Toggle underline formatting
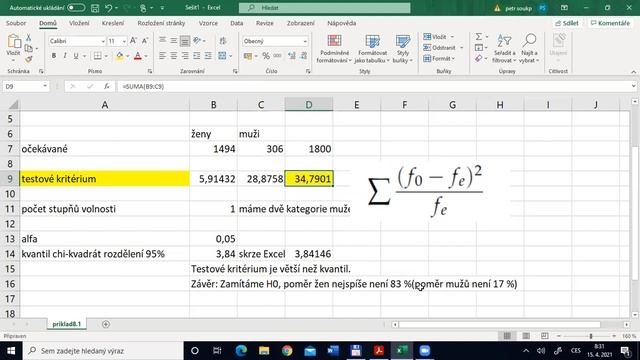The image size is (640, 360). coord(76,56)
